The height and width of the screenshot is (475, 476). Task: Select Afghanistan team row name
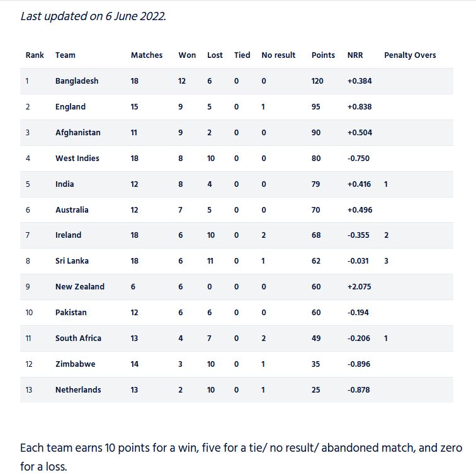coord(77,133)
